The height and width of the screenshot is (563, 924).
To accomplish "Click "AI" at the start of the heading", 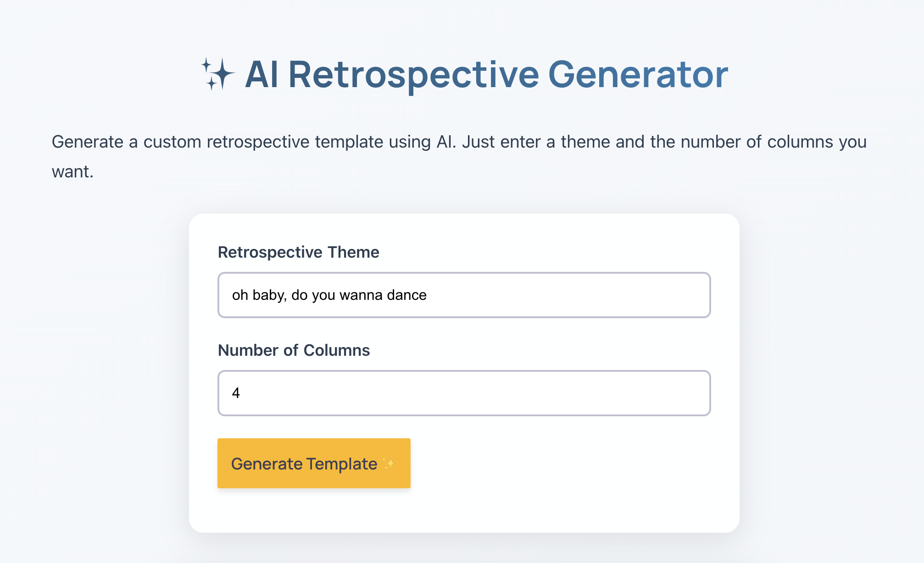I will (x=262, y=74).
